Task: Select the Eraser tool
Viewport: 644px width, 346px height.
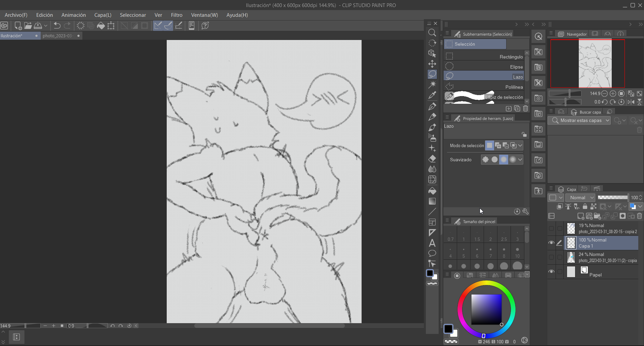Action: click(x=432, y=159)
